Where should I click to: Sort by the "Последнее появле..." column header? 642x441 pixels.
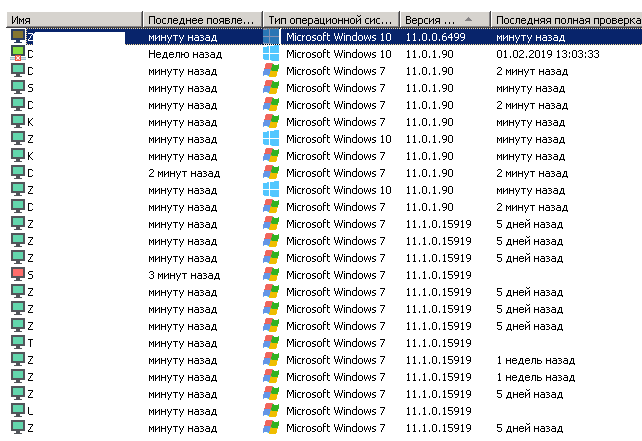click(x=202, y=20)
